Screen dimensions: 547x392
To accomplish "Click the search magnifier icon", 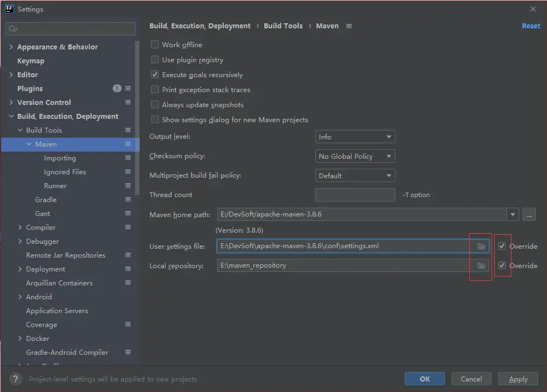I will click(13, 29).
